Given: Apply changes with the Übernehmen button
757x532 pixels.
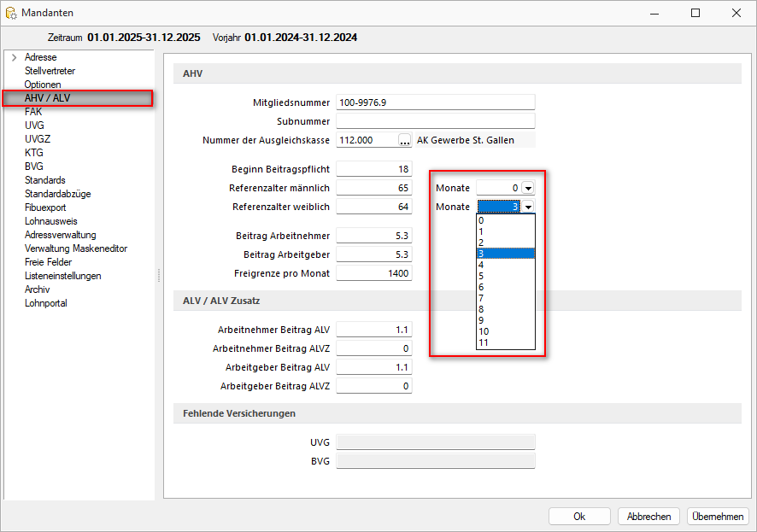Looking at the screenshot, I should tap(718, 517).
